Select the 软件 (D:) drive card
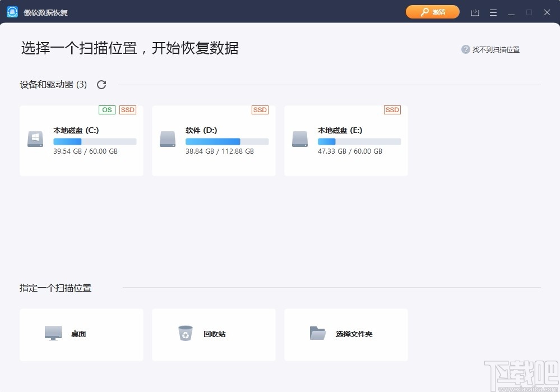The height and width of the screenshot is (392, 560). point(213,140)
